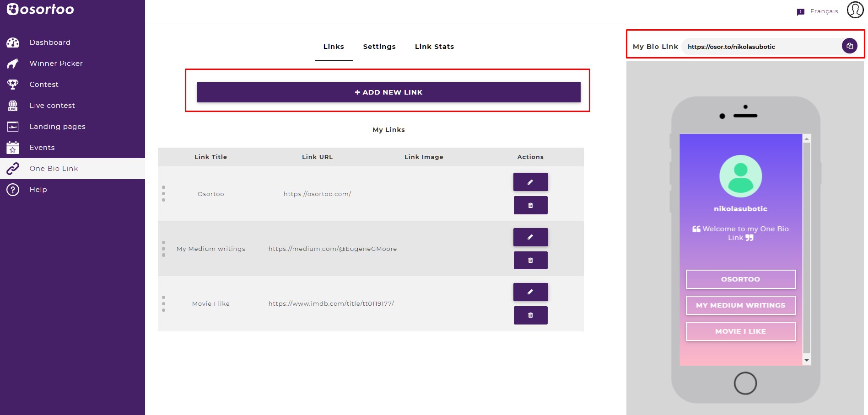Edit the My Medium writings link
The width and height of the screenshot is (868, 415).
coord(531,237)
